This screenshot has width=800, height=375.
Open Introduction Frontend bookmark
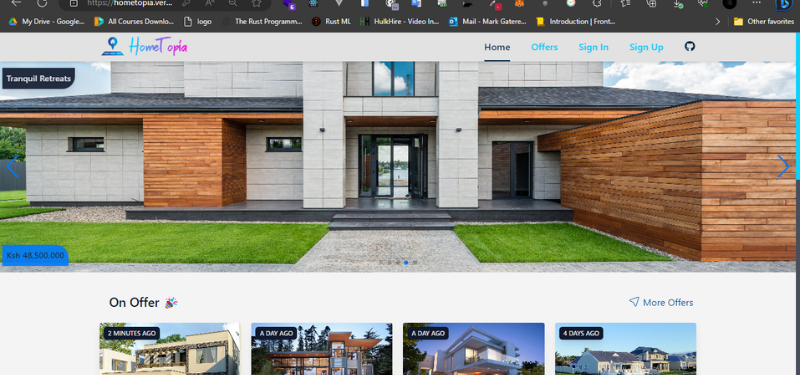click(576, 21)
